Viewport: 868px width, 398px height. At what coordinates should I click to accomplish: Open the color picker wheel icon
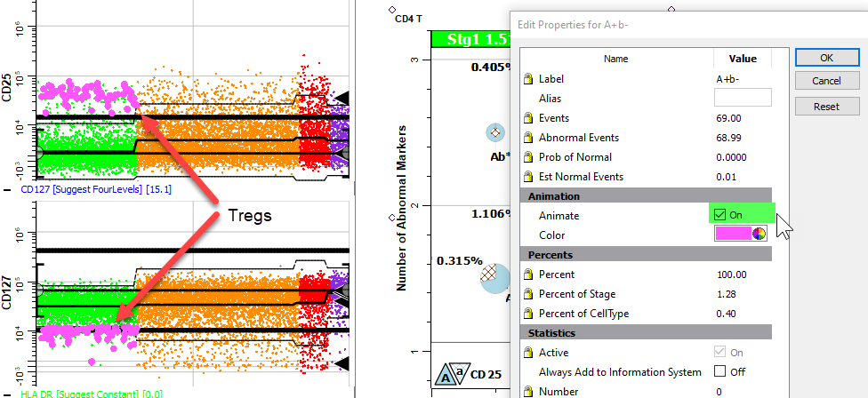click(x=759, y=235)
